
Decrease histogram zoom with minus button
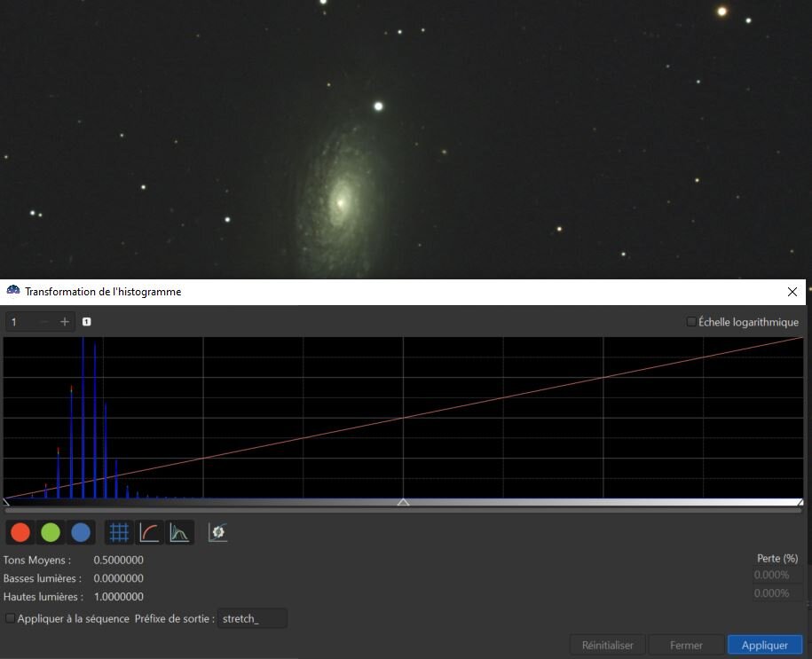tap(44, 322)
